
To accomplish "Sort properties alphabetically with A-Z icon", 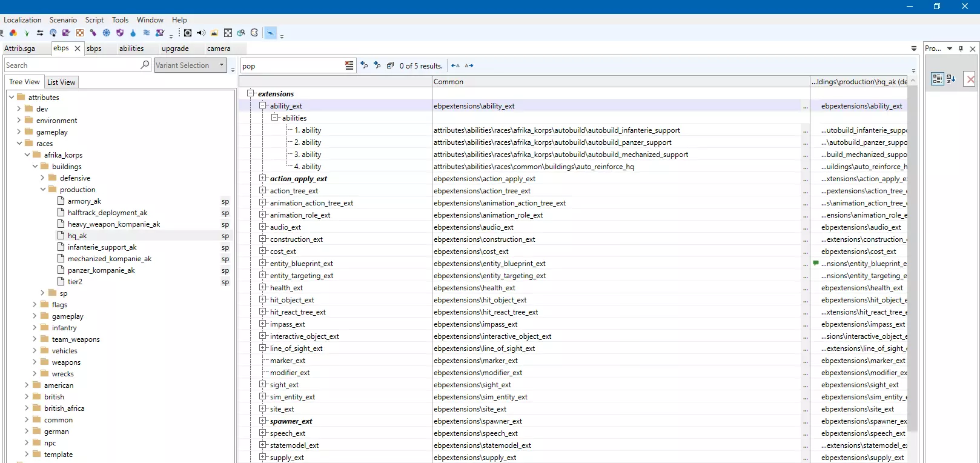I will (951, 79).
